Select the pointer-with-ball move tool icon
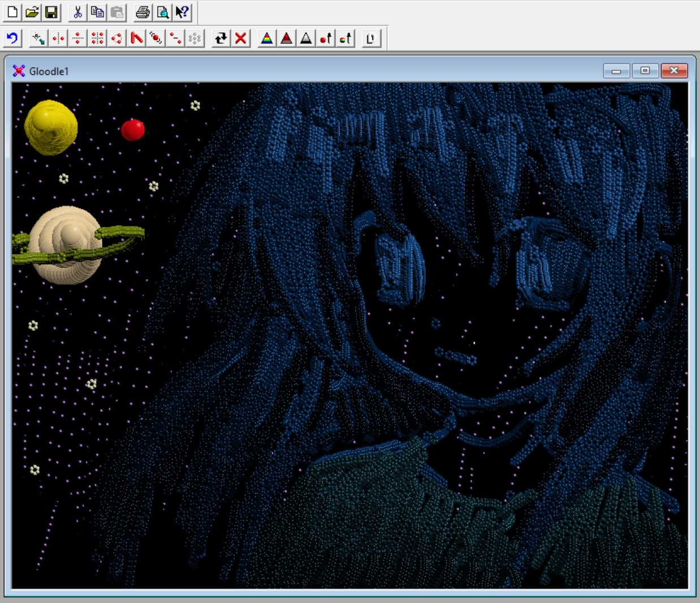Screen dimensions: 700x603 (x=38, y=39)
